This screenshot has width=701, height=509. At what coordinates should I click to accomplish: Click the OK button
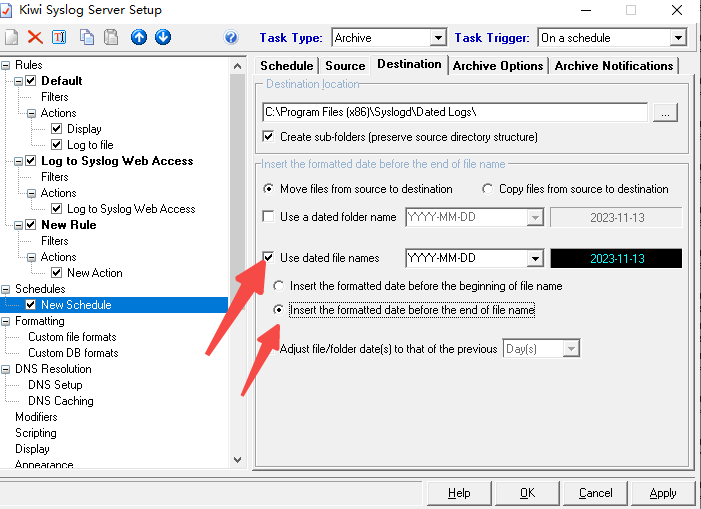pyautogui.click(x=528, y=493)
